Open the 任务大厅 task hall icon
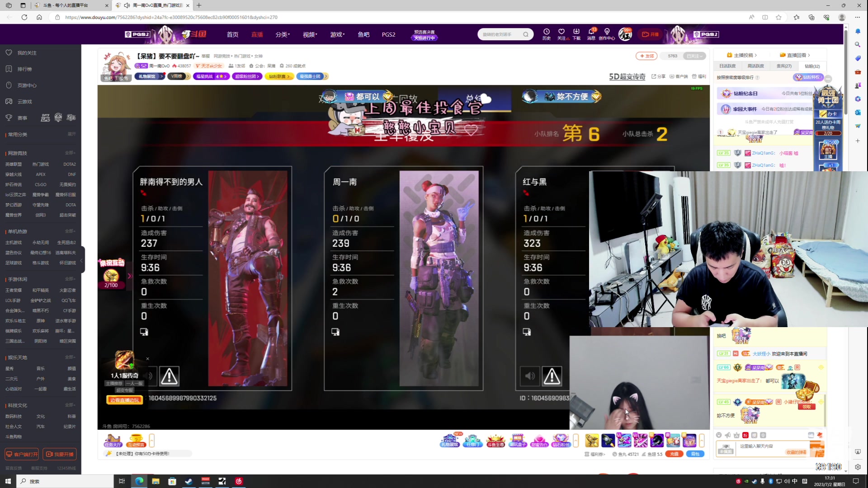 [x=113, y=440]
